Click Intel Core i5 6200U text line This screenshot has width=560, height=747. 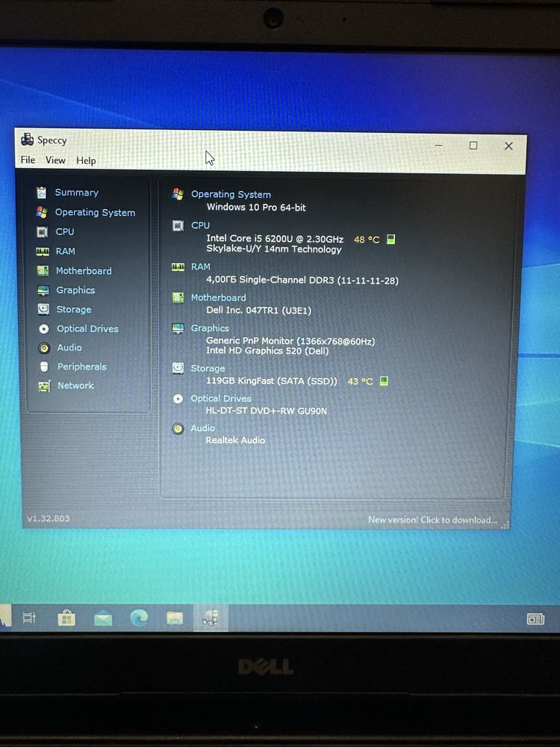[275, 239]
